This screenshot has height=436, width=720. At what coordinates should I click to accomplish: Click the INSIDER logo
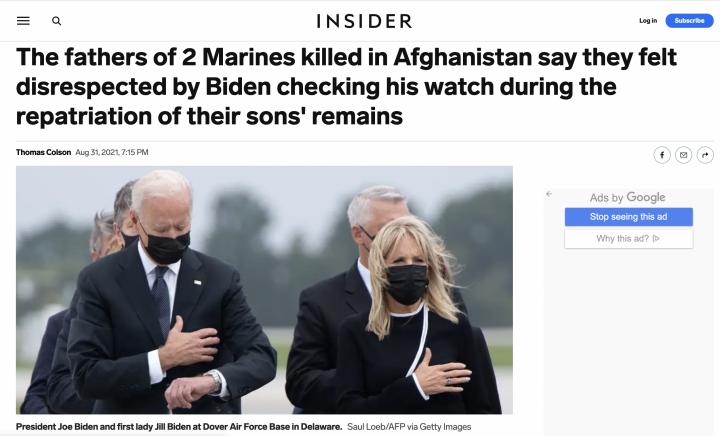364,21
